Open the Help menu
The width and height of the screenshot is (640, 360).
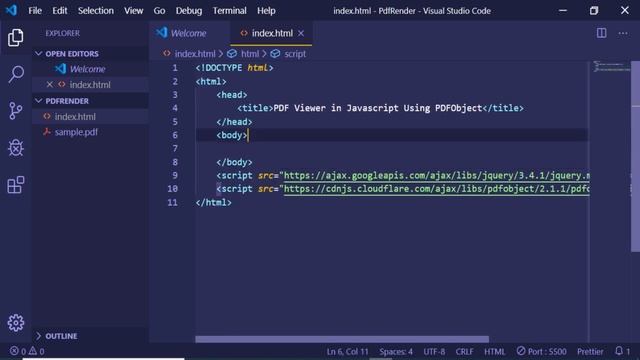266,11
